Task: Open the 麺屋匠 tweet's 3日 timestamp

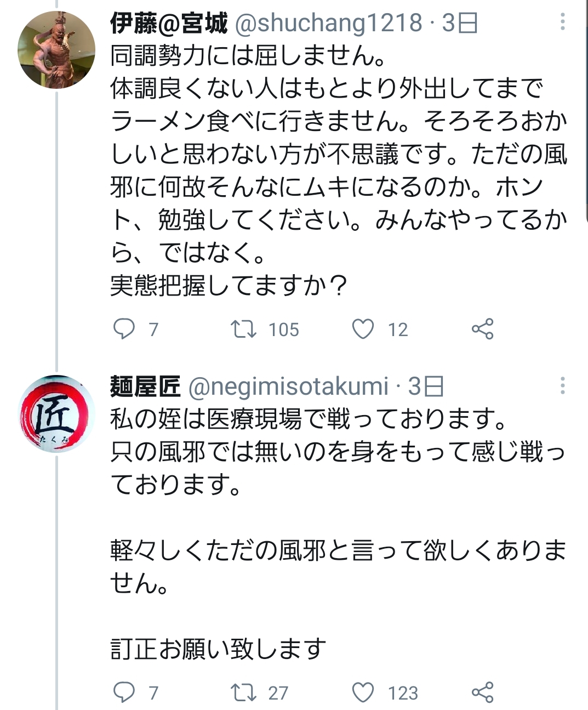Action: pyautogui.click(x=426, y=387)
